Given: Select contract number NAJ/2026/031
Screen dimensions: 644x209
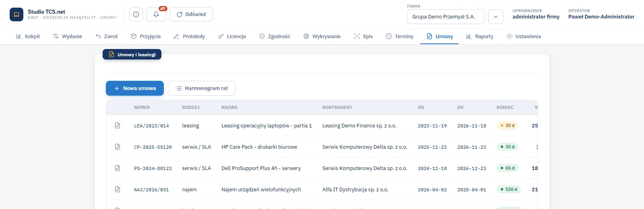Looking at the screenshot, I should click(151, 190).
